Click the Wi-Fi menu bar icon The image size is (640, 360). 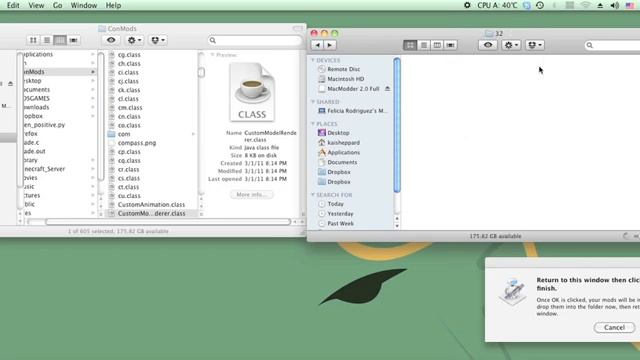coord(585,5)
